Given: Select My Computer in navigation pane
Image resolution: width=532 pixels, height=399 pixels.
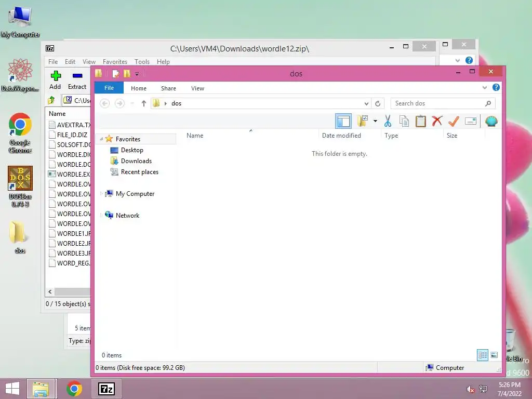Looking at the screenshot, I should (135, 194).
